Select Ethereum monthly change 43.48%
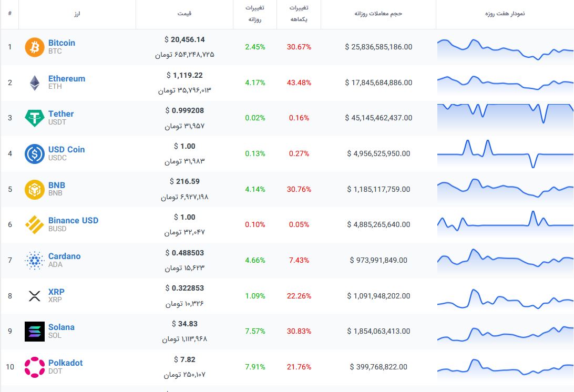Screen dimensions: 574x392 coord(299,82)
